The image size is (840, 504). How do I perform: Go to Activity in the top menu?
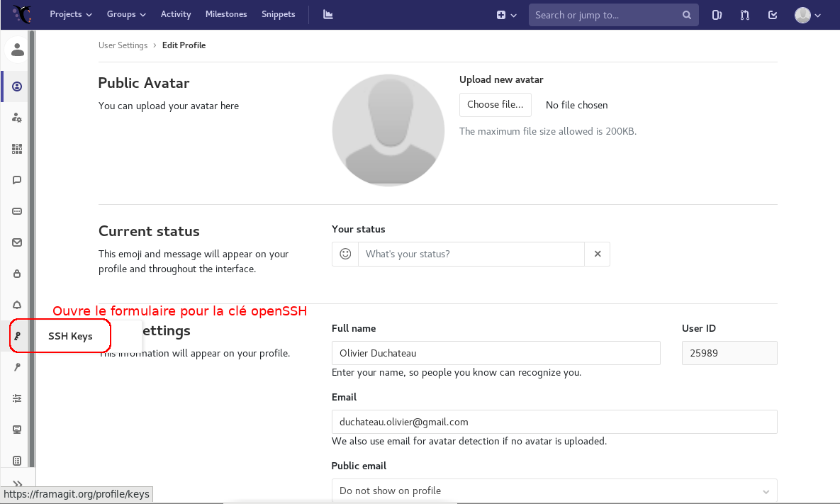coord(176,14)
